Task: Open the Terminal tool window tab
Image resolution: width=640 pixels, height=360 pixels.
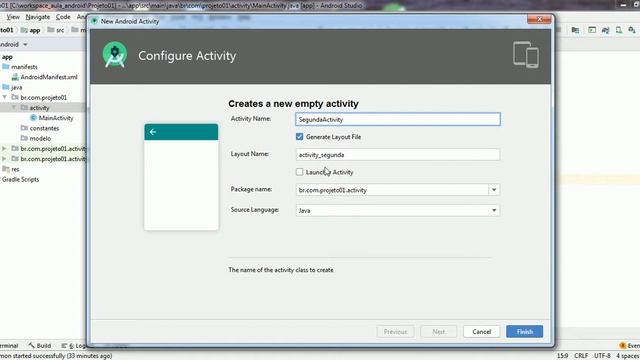Action: (9, 345)
